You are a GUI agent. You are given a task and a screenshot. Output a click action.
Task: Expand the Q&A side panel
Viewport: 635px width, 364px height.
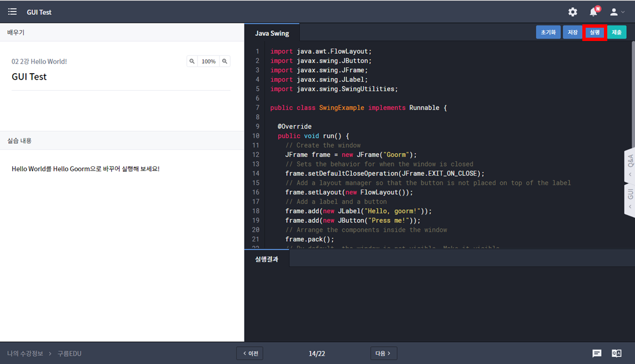(x=630, y=165)
